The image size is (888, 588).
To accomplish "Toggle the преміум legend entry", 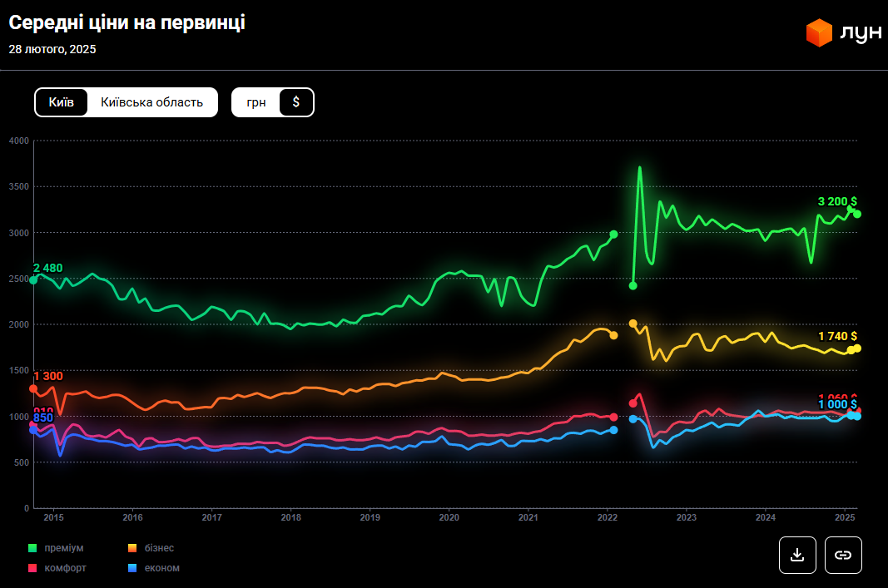I will coord(63,548).
